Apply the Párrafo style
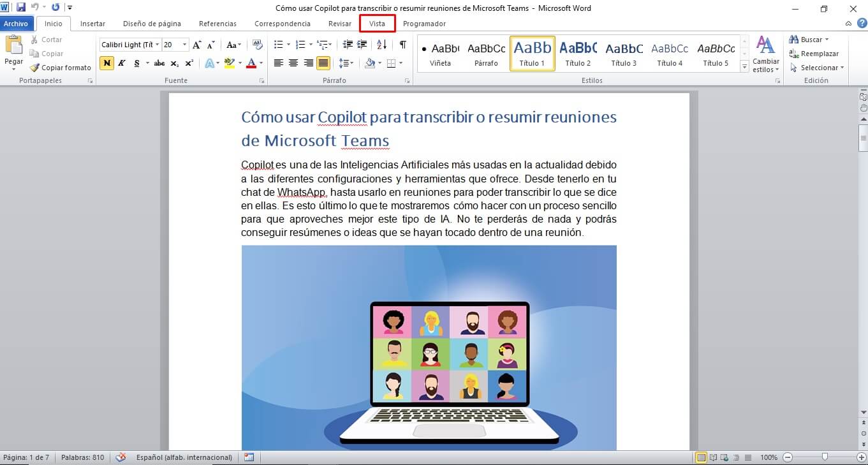868x465 pixels. [486, 54]
